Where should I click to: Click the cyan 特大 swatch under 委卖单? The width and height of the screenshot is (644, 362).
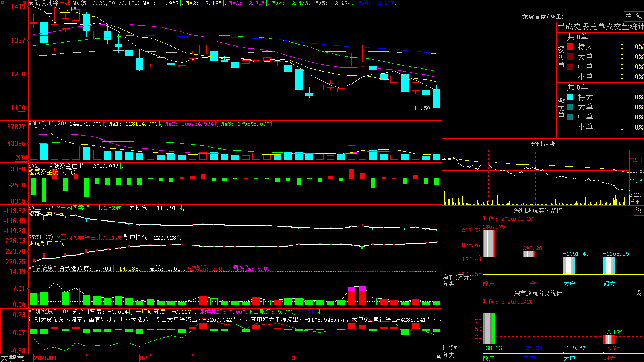click(570, 97)
